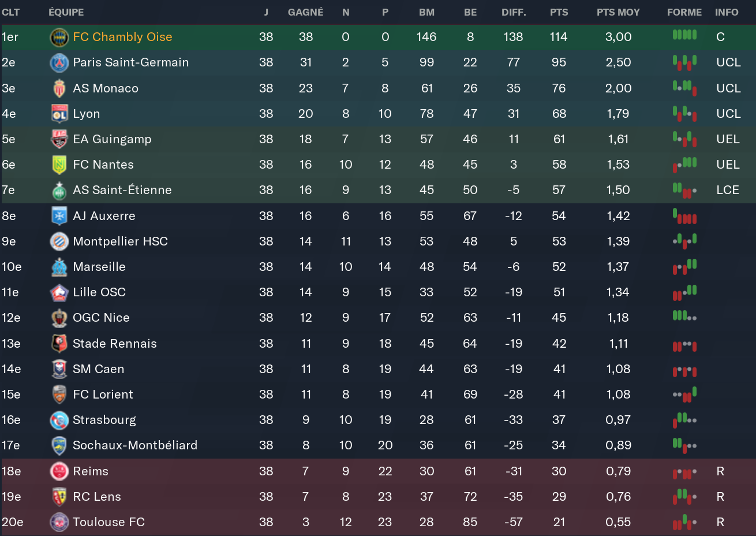
Task: Click the Strasbourg club badge
Action: 59,420
